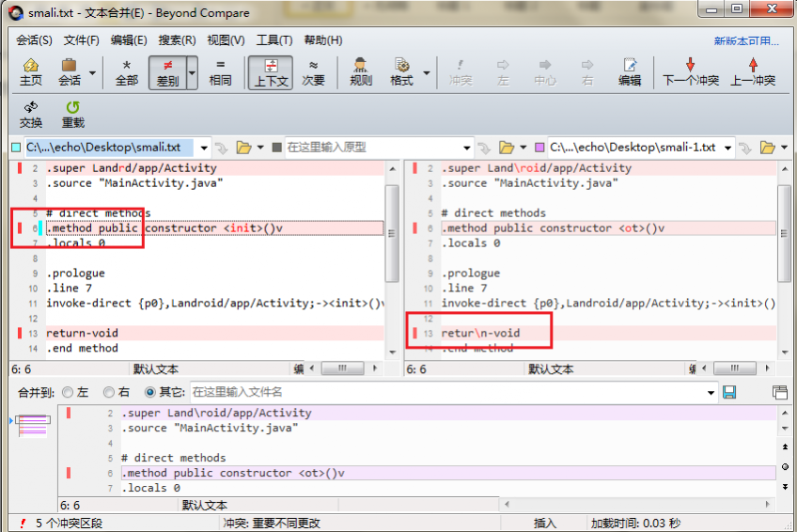
Task: Open the 编辑(E) menu
Action: coord(129,40)
